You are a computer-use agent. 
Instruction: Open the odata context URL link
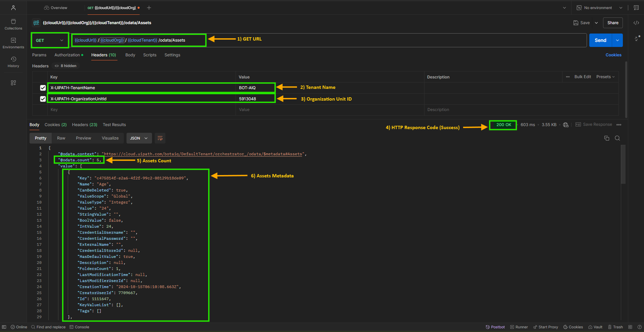[203, 154]
